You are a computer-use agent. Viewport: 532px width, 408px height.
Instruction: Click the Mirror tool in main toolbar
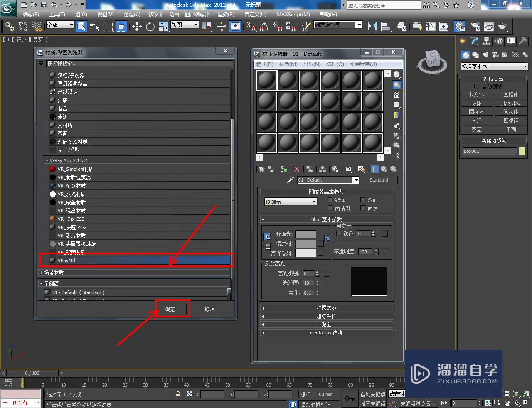tap(372, 27)
